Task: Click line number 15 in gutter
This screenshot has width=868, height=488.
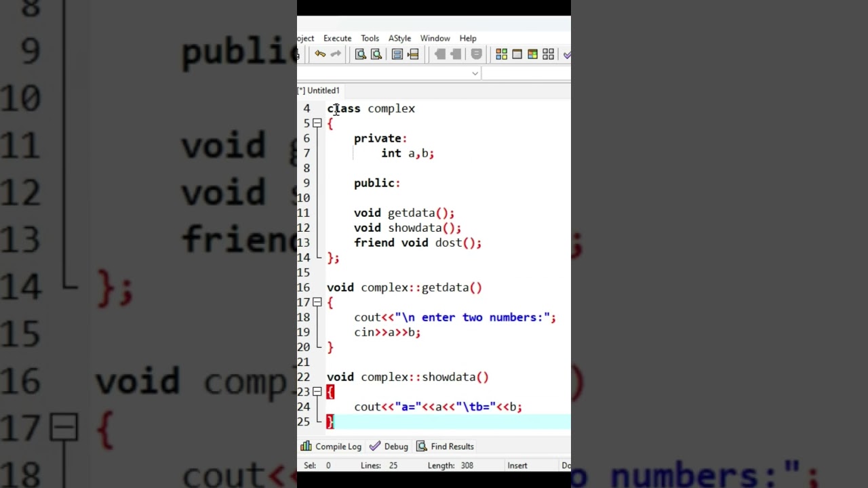Action: pyautogui.click(x=303, y=272)
